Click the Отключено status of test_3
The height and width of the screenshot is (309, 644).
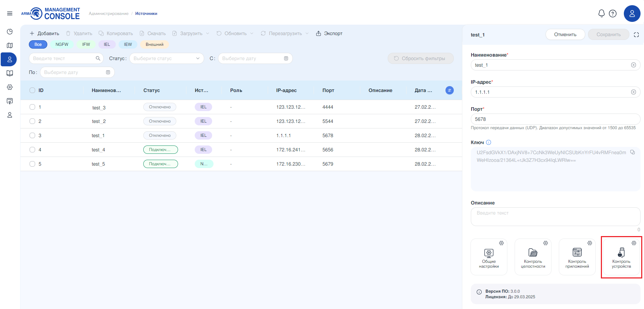(160, 107)
